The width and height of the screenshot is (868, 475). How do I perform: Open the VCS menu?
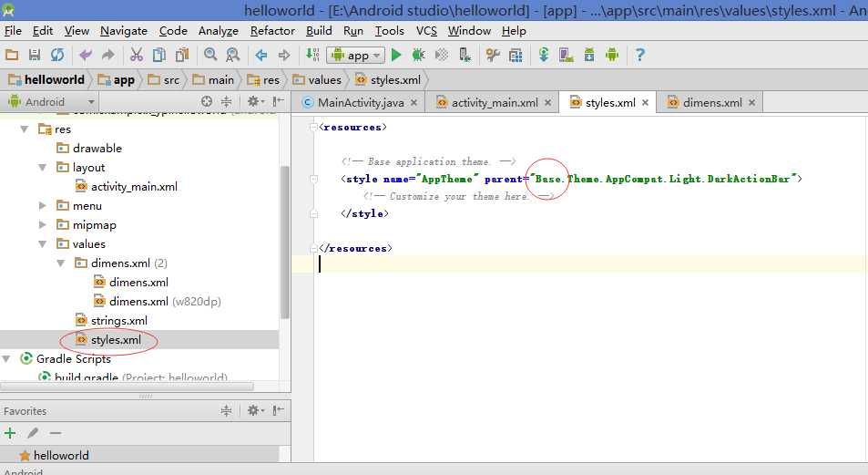[x=426, y=31]
